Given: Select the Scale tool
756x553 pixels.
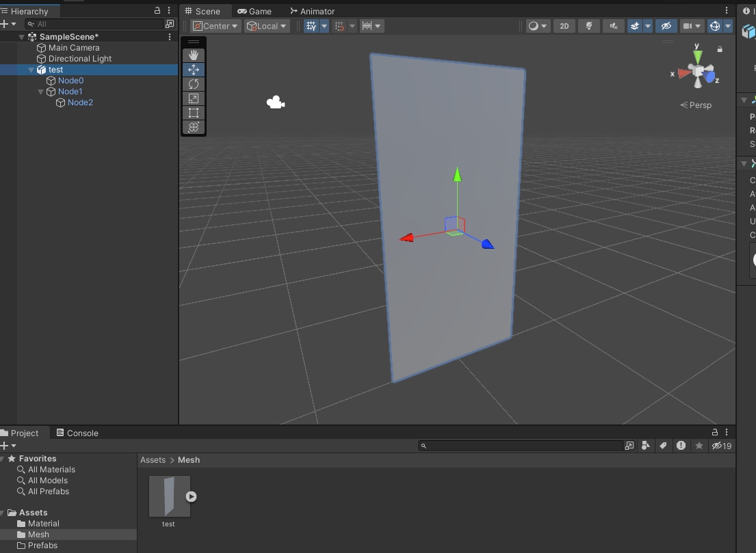Looking at the screenshot, I should pos(194,98).
